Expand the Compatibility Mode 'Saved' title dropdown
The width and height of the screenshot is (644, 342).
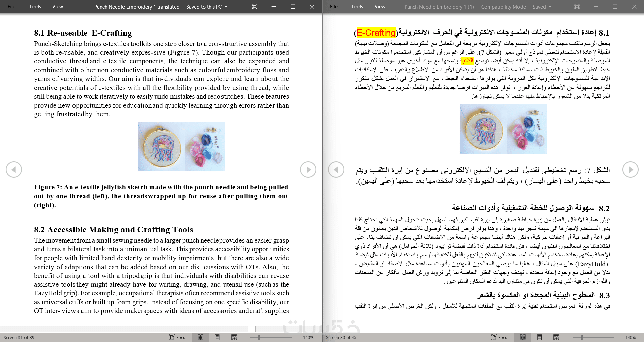pos(550,7)
